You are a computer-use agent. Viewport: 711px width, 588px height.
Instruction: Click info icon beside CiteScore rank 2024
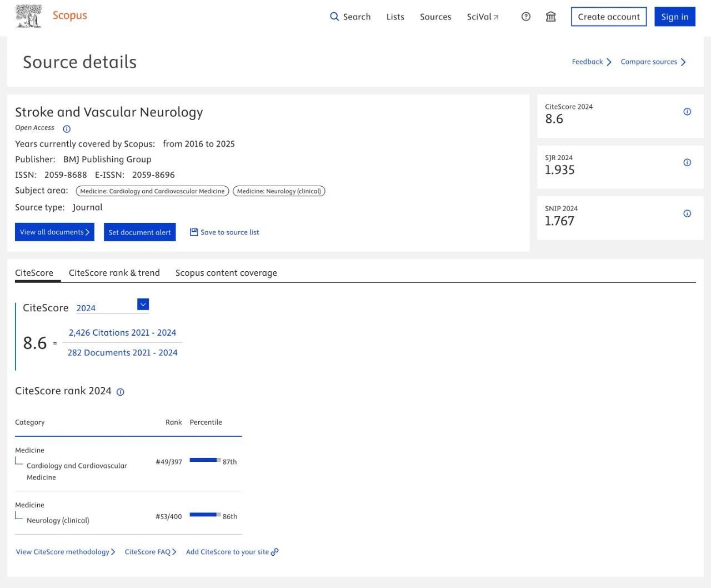[x=121, y=392]
